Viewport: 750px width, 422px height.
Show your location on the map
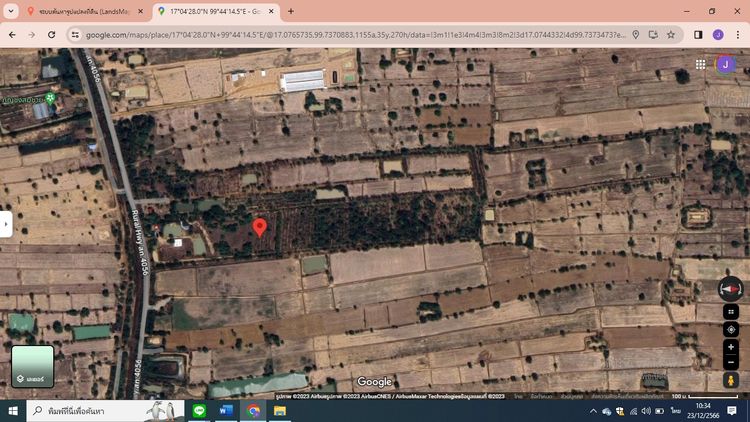coord(731,329)
